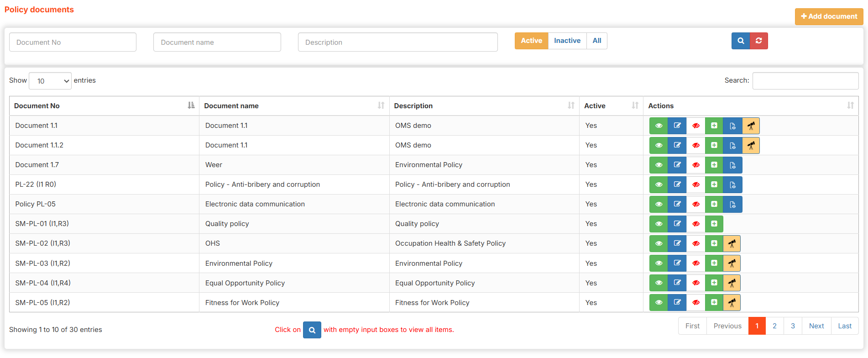This screenshot has height=358, width=868.
Task: Click green plus icon for SM-PL-04 (I1,R4)
Action: (x=714, y=283)
